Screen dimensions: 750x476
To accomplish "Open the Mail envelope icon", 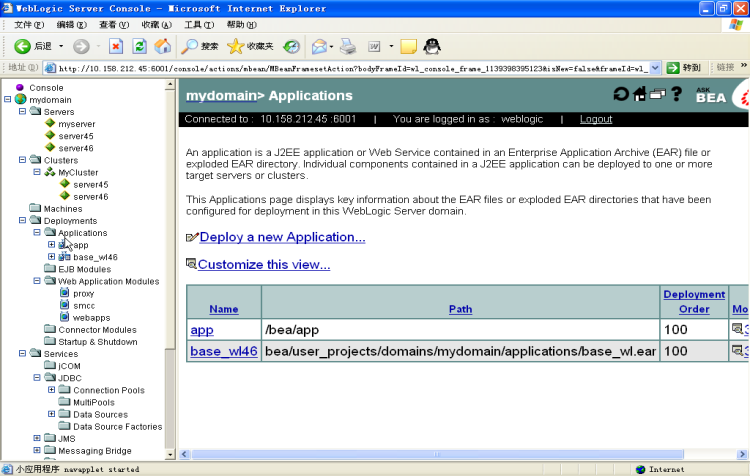I will 319,46.
